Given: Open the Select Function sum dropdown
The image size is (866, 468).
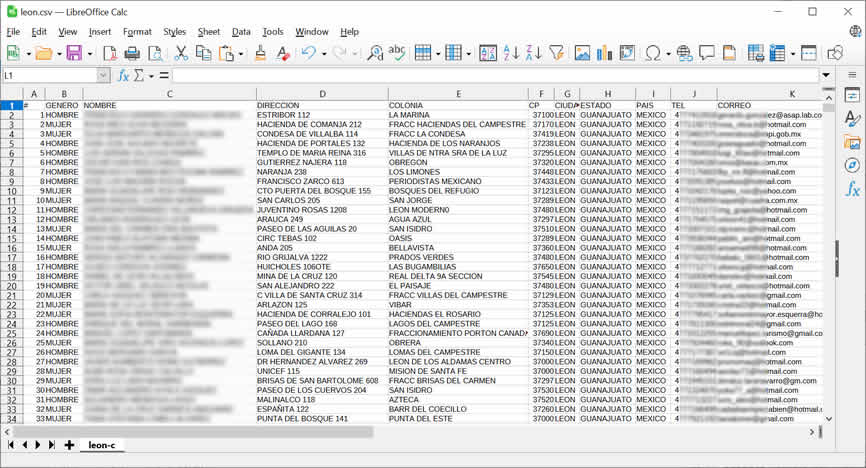Looking at the screenshot, I should point(151,76).
